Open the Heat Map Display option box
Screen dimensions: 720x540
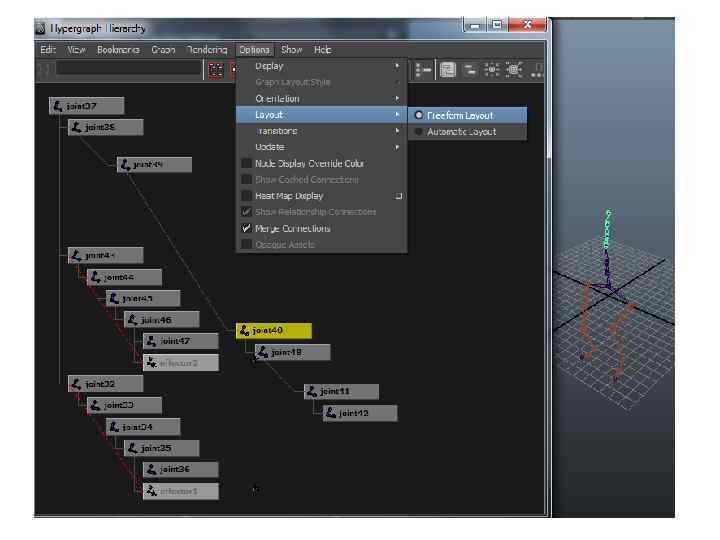(x=399, y=196)
